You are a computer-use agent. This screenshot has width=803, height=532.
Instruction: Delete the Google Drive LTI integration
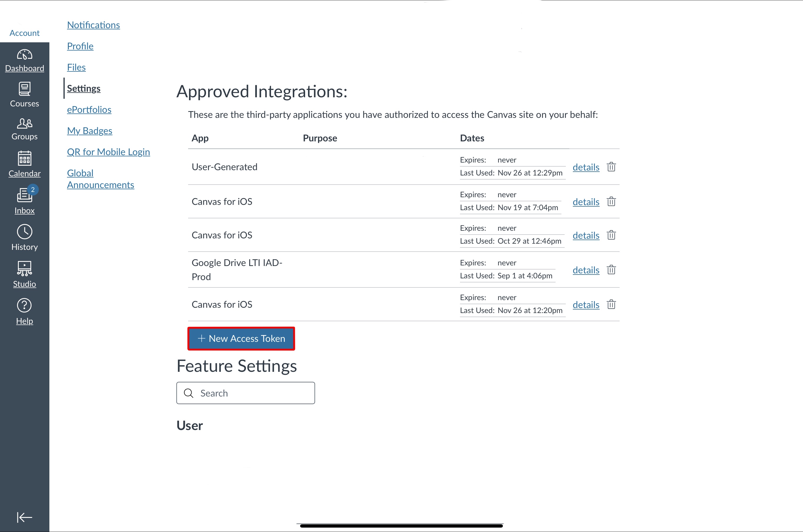[611, 270]
